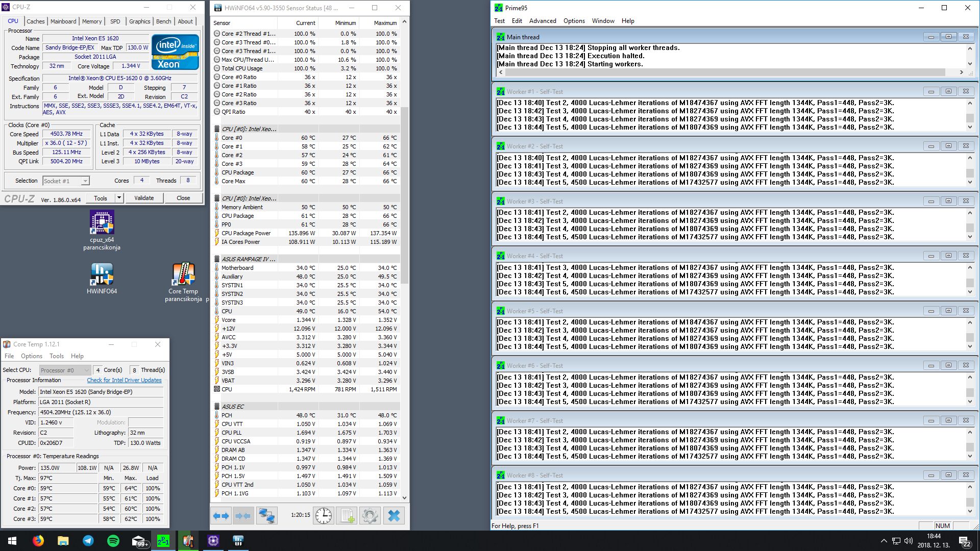Open the HWiNFO64 desktop shortcut
This screenshot has width=980, height=551.
tap(102, 279)
